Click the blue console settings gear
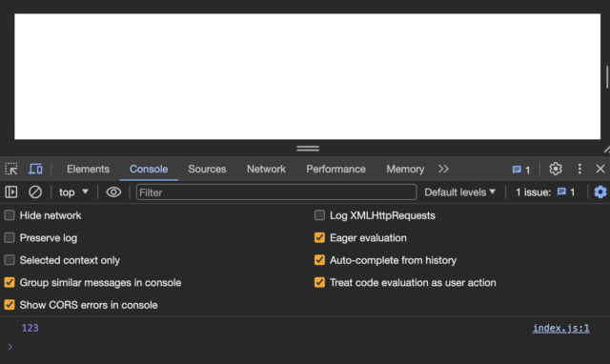Screen dimensions: 610x364 [600, 192]
